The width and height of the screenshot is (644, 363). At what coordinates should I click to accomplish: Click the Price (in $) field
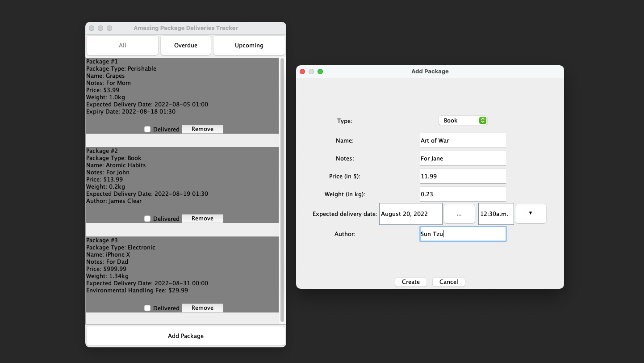point(463,176)
